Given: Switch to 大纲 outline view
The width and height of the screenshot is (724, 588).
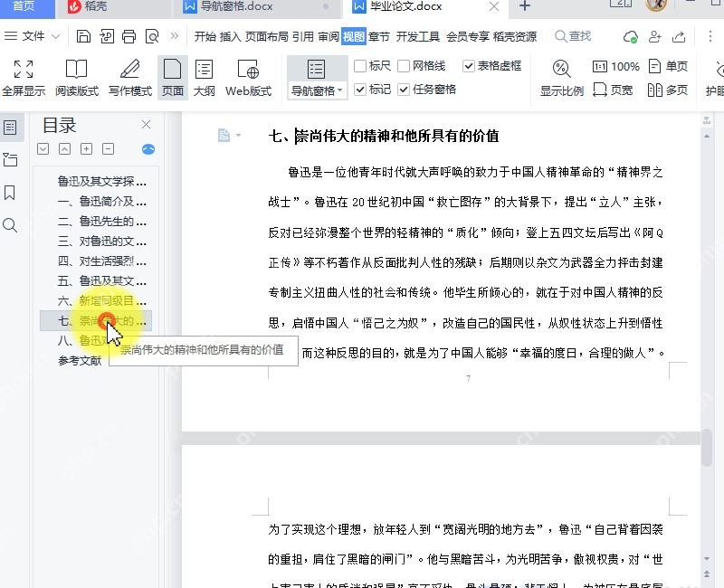Looking at the screenshot, I should pos(205,78).
